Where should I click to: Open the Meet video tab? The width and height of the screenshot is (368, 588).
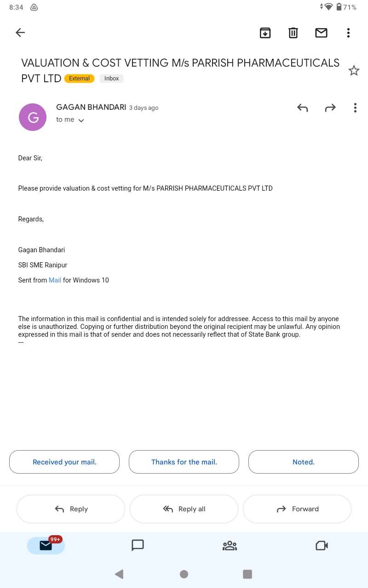(x=322, y=545)
